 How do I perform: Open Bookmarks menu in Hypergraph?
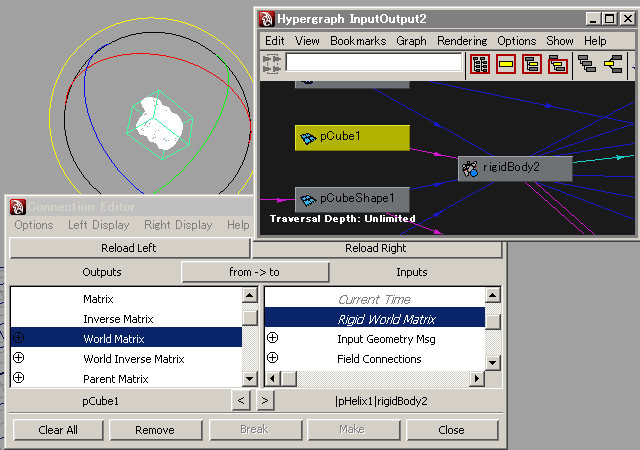(x=358, y=41)
